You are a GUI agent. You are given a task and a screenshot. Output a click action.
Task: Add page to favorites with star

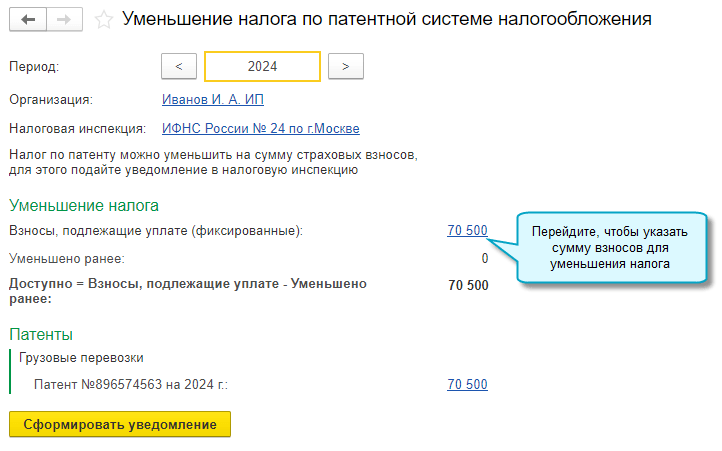(x=102, y=20)
